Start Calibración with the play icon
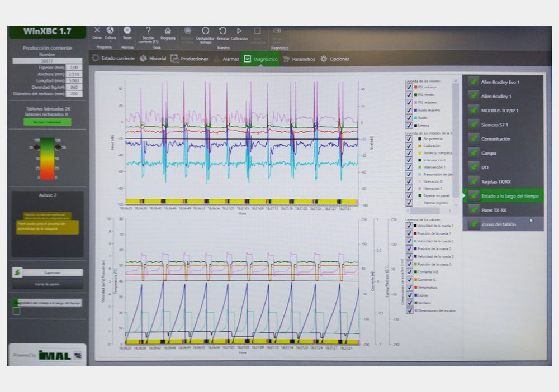559x392 pixels. coord(239,31)
